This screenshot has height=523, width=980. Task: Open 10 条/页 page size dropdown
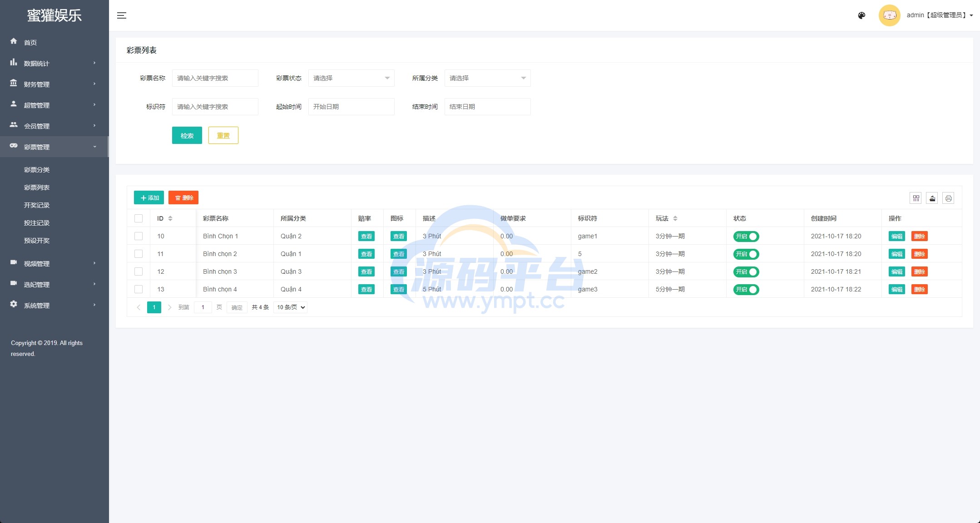point(291,307)
